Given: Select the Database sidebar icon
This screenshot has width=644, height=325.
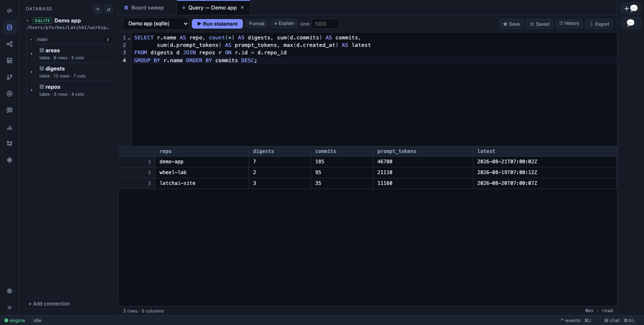Looking at the screenshot, I should coord(10,27).
